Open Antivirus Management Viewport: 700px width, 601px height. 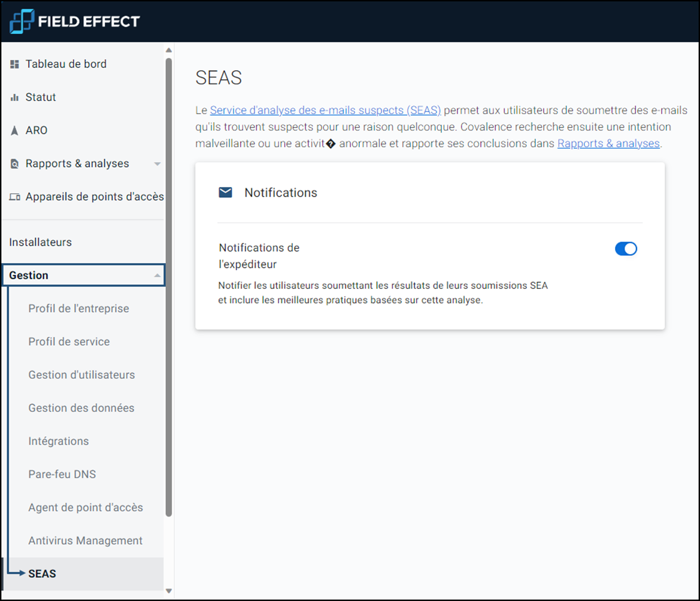click(x=85, y=540)
